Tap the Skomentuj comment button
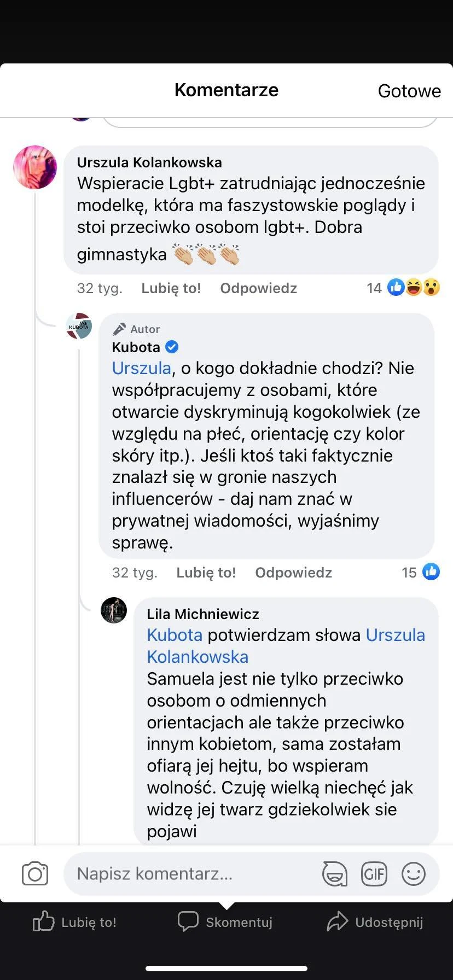 point(225,922)
